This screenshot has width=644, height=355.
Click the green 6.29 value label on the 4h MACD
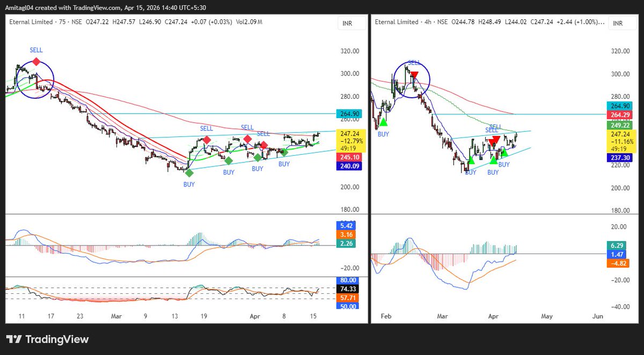(x=616, y=244)
